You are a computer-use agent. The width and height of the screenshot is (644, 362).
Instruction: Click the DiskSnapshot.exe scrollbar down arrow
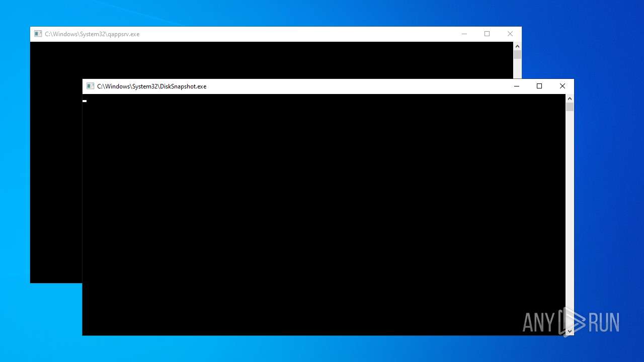tap(570, 331)
